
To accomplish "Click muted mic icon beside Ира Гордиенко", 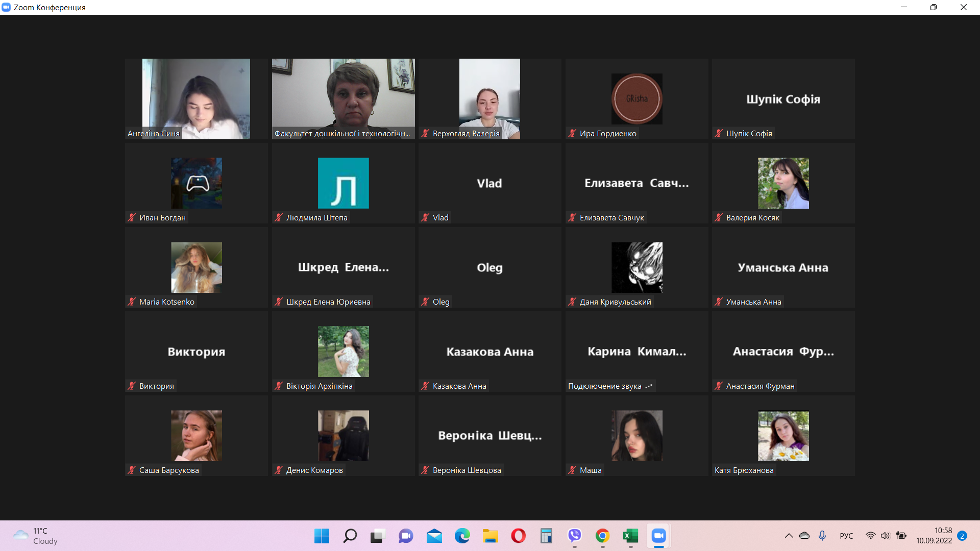I will (x=572, y=134).
